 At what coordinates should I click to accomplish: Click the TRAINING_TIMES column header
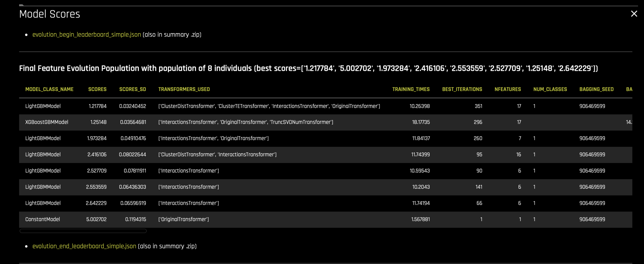[x=411, y=89]
